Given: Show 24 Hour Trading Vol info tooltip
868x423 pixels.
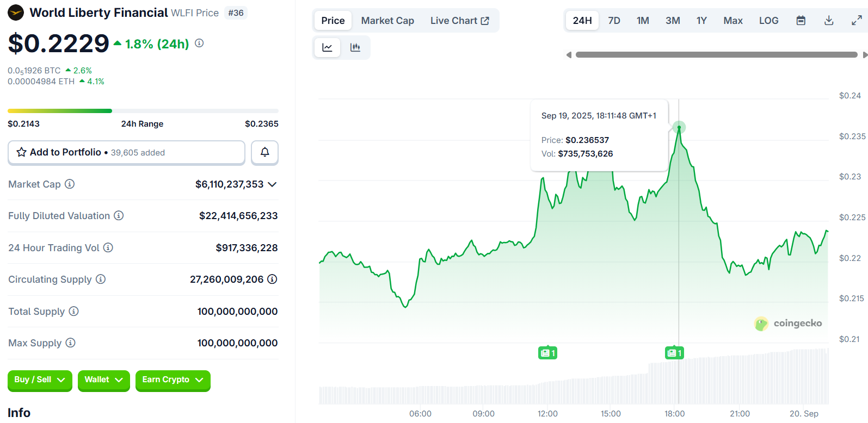Looking at the screenshot, I should [x=108, y=247].
